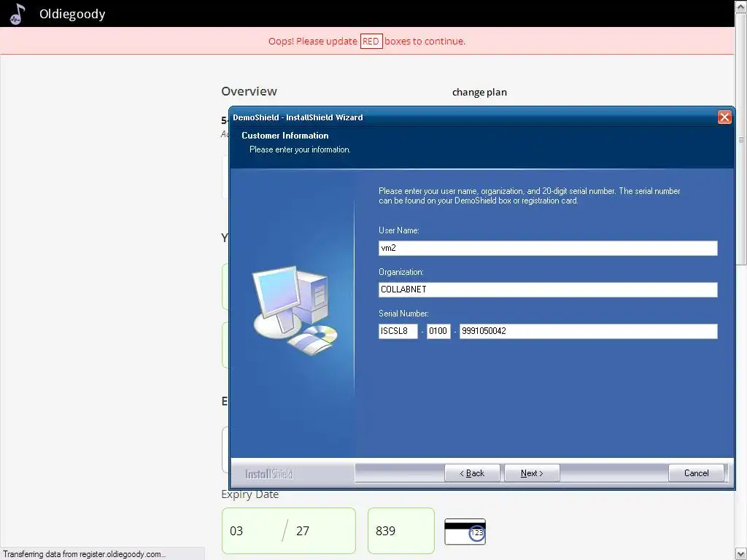Close the DemoShield InstallShield Wizard dialog

pos(724,117)
